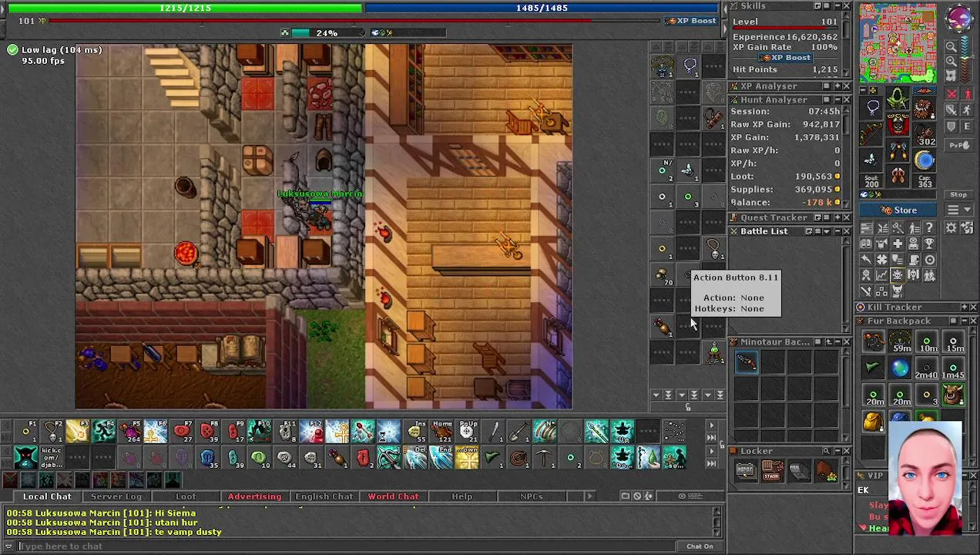Open the stash in Locker

coord(772,471)
